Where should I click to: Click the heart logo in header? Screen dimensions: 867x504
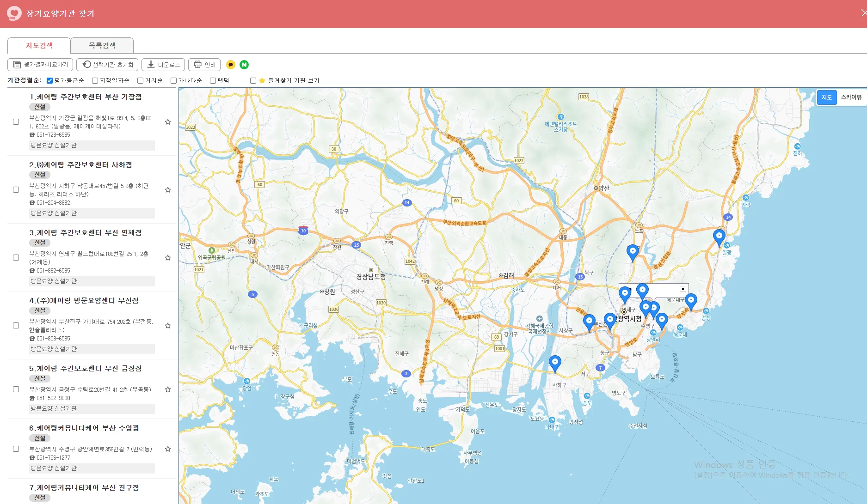pyautogui.click(x=14, y=13)
